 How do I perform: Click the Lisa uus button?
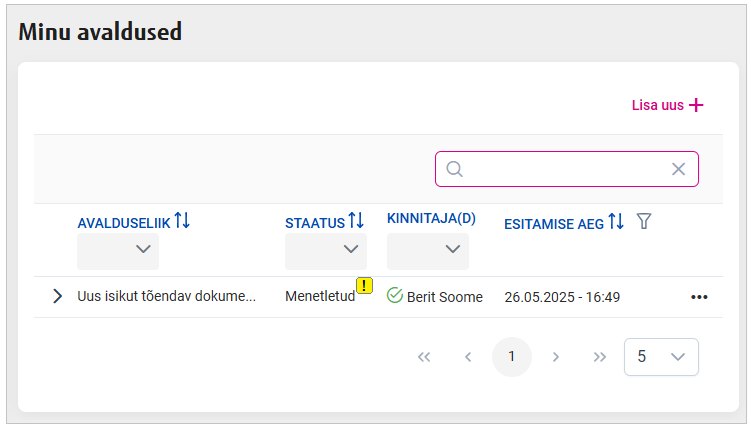(x=668, y=105)
